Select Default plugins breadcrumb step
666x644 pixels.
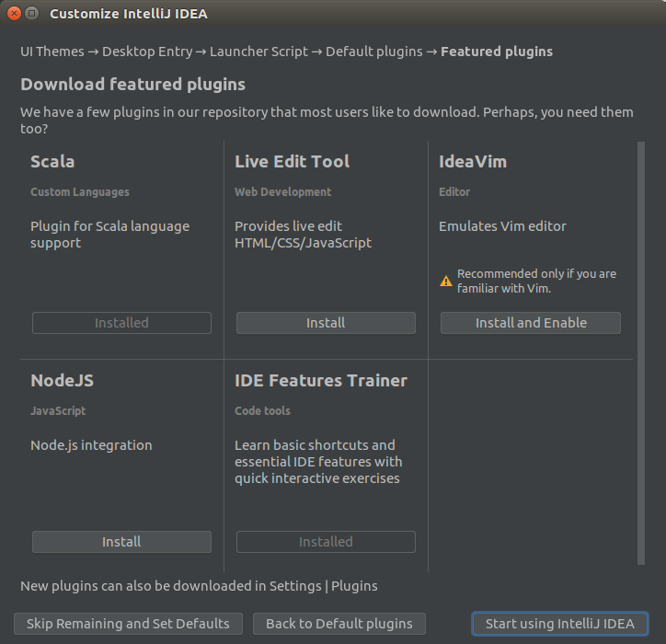pyautogui.click(x=374, y=52)
